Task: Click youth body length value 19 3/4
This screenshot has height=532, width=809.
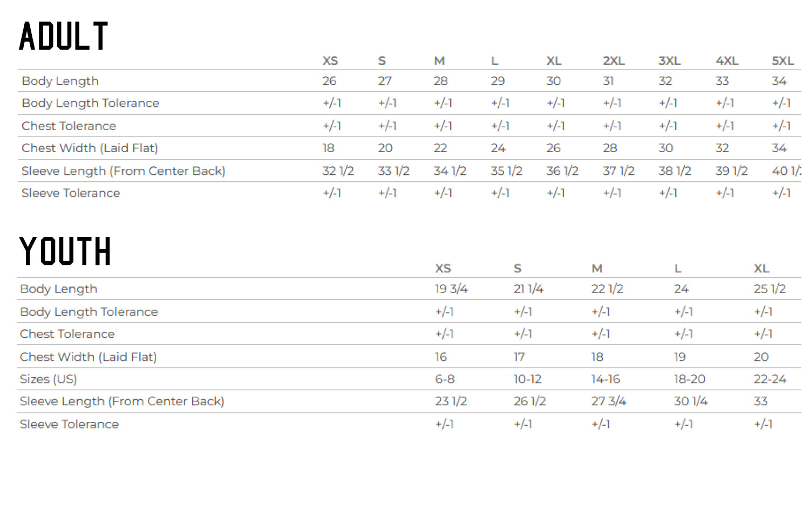Action: pos(451,289)
